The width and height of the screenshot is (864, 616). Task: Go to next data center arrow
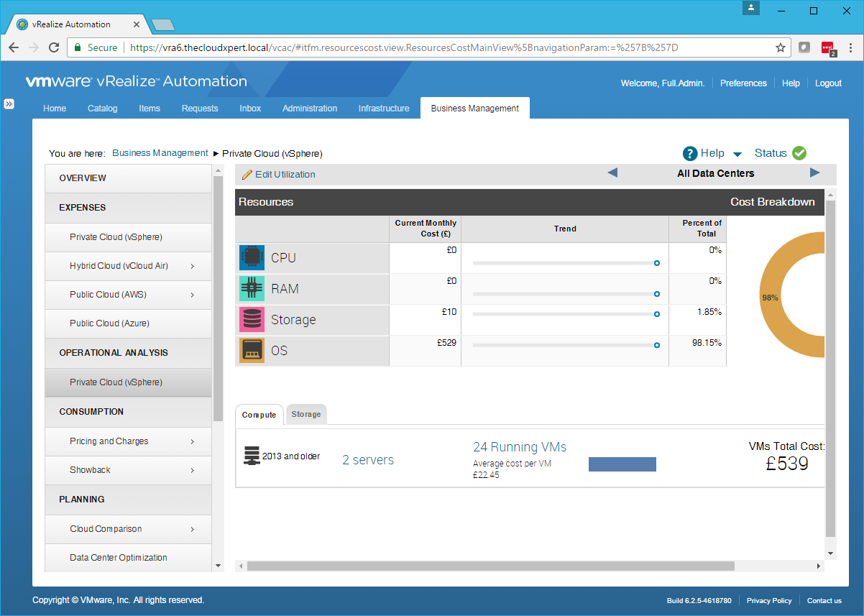pos(814,173)
